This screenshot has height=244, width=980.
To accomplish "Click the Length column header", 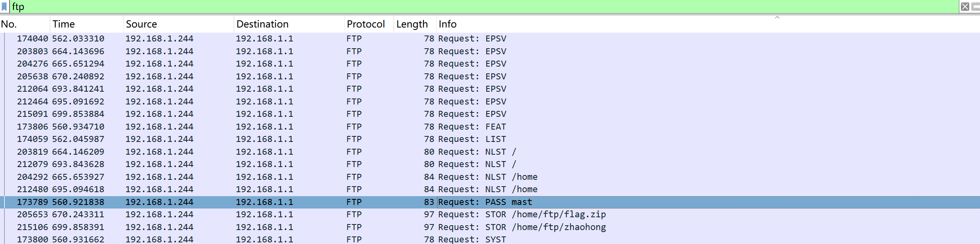I will click(x=414, y=24).
